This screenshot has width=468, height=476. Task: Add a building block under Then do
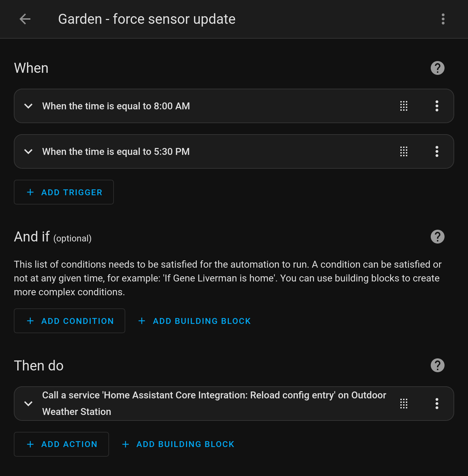click(178, 444)
